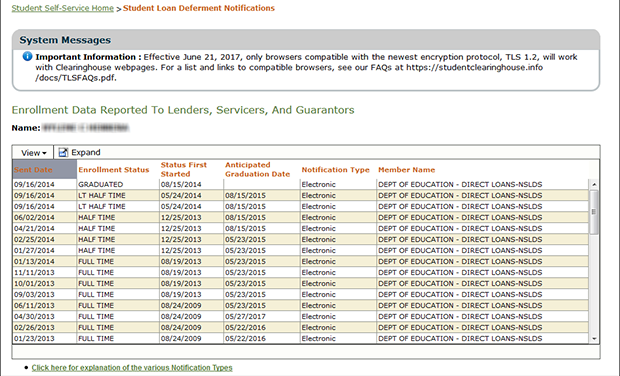Image resolution: width=620 pixels, height=376 pixels.
Task: Open the View dropdown menu
Action: (33, 153)
